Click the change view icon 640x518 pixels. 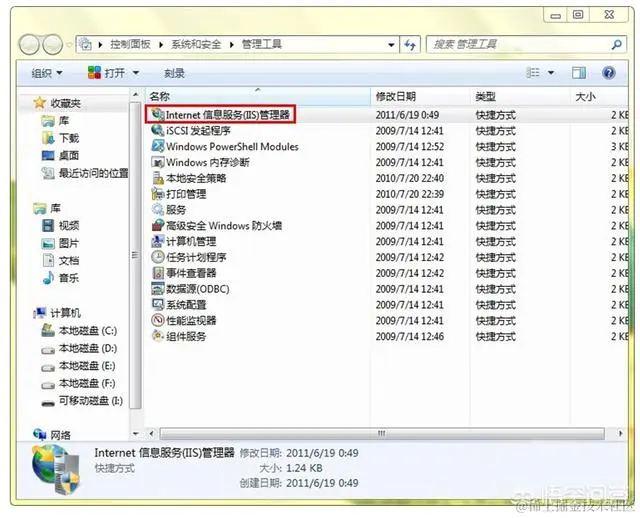[x=533, y=73]
